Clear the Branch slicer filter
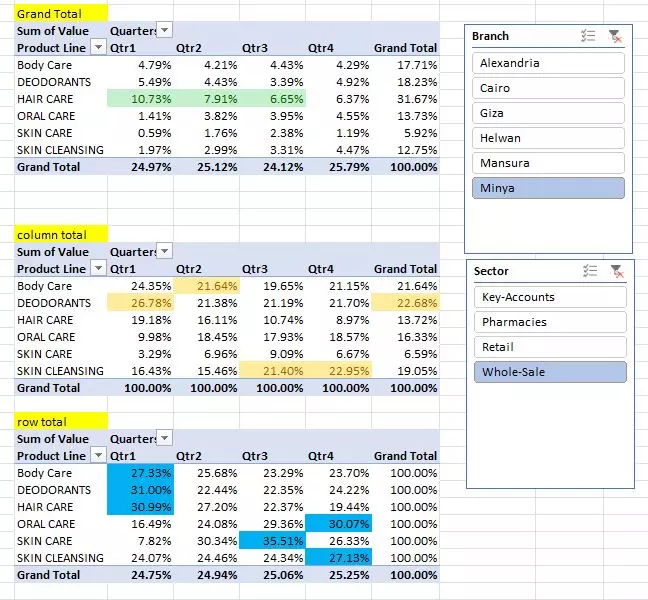648x600 pixels. [616, 36]
